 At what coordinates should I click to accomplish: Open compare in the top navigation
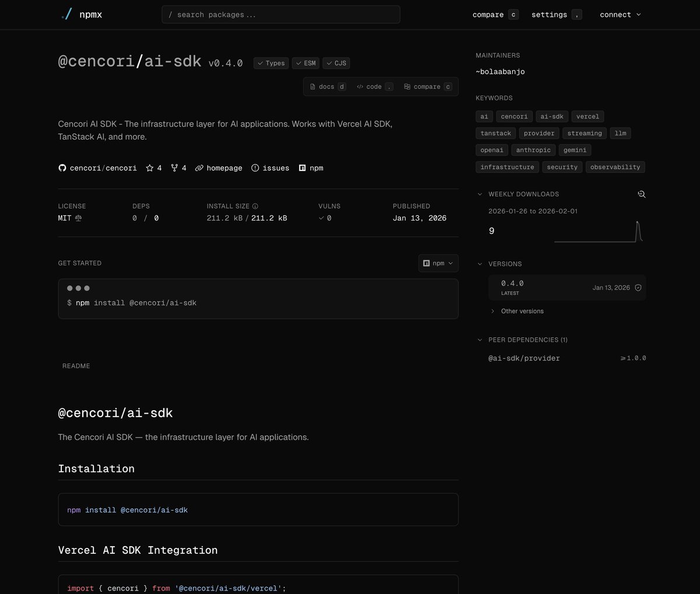pos(495,15)
